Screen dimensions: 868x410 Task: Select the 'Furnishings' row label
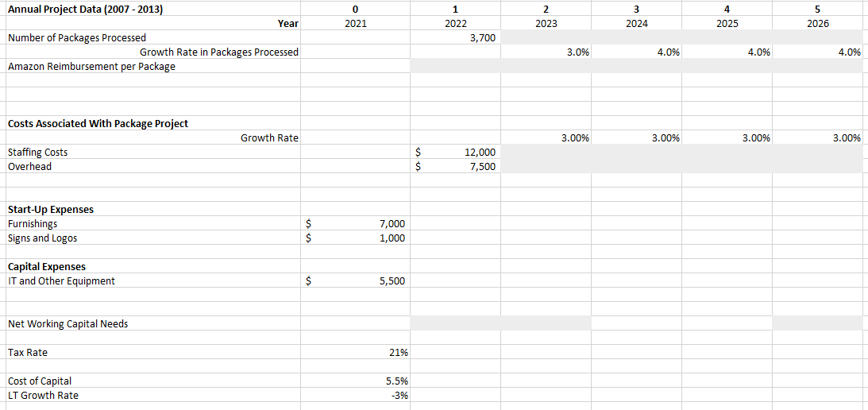[32, 224]
